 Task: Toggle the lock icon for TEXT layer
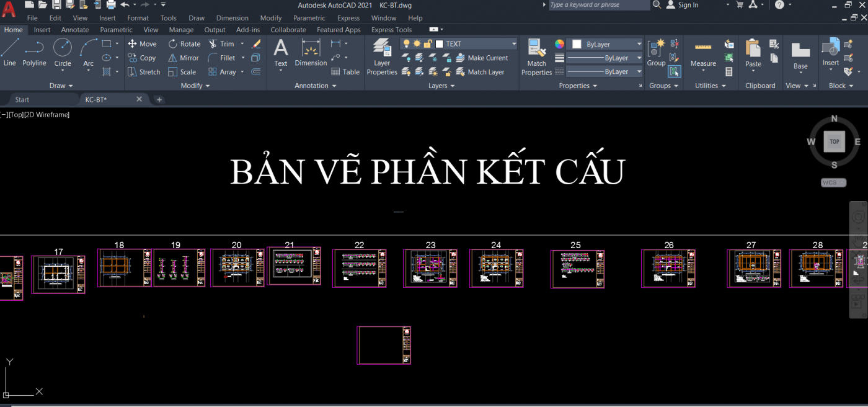click(x=428, y=44)
